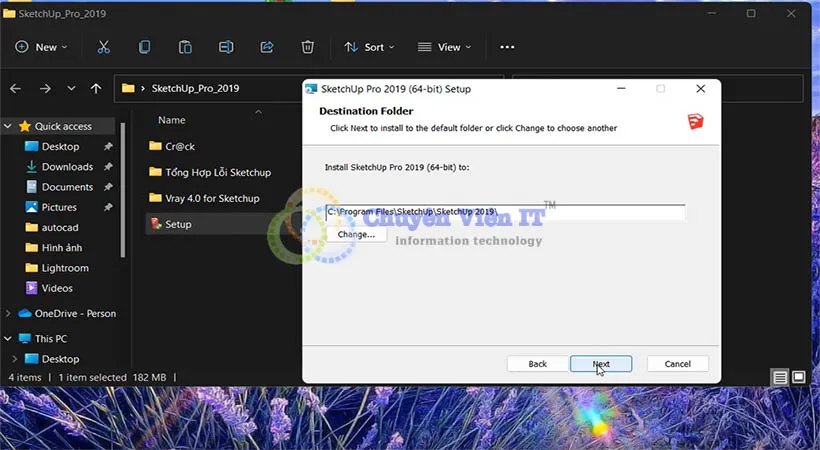
Task: Click the Up directory arrow
Action: [x=96, y=88]
